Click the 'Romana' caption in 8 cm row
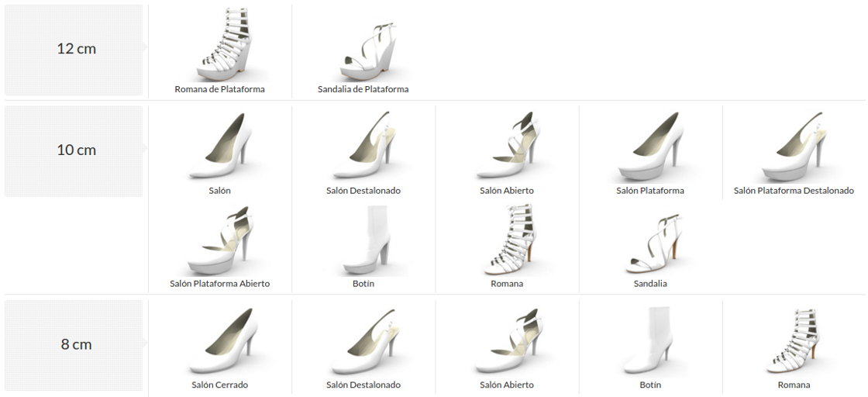 pyautogui.click(x=794, y=385)
